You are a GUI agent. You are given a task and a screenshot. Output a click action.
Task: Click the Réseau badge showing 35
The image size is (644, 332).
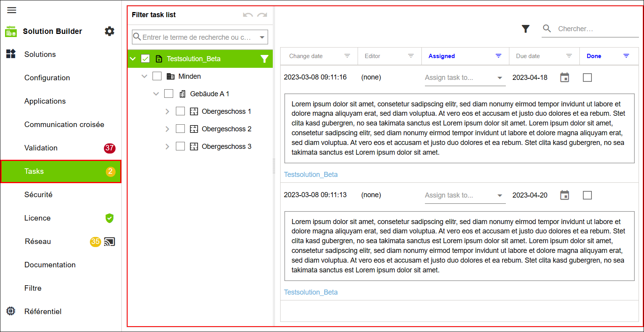tap(95, 242)
